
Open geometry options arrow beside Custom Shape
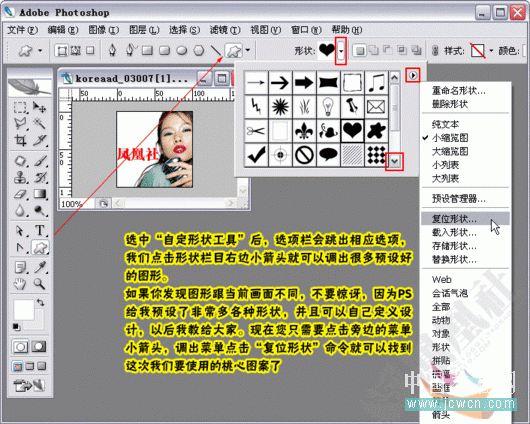(x=248, y=50)
